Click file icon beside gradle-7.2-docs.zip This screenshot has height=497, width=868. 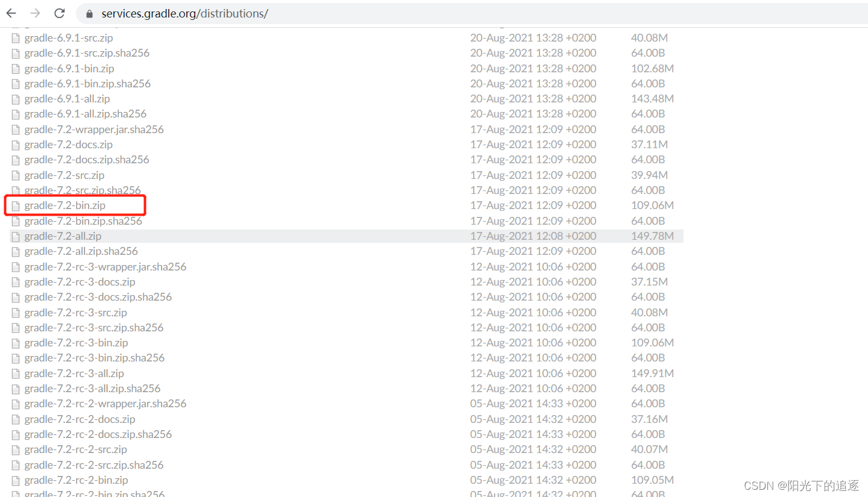pyautogui.click(x=16, y=145)
